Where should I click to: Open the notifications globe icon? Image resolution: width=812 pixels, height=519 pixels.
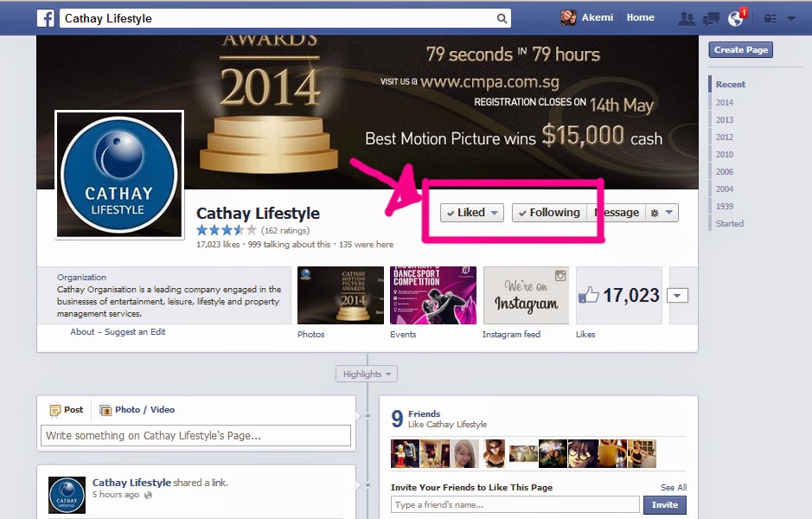tap(735, 19)
